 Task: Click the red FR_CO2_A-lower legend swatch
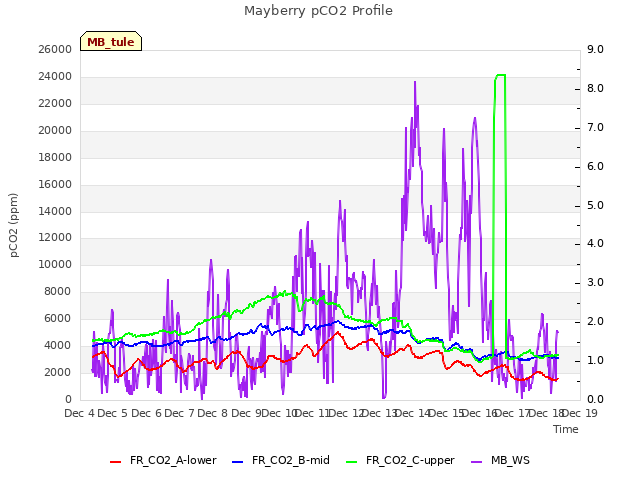tap(116, 462)
